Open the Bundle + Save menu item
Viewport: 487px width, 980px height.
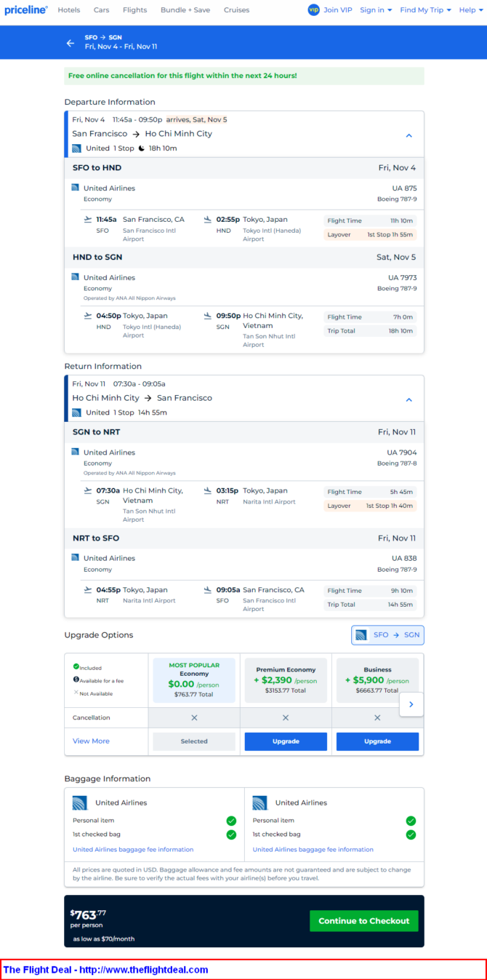[x=185, y=10]
